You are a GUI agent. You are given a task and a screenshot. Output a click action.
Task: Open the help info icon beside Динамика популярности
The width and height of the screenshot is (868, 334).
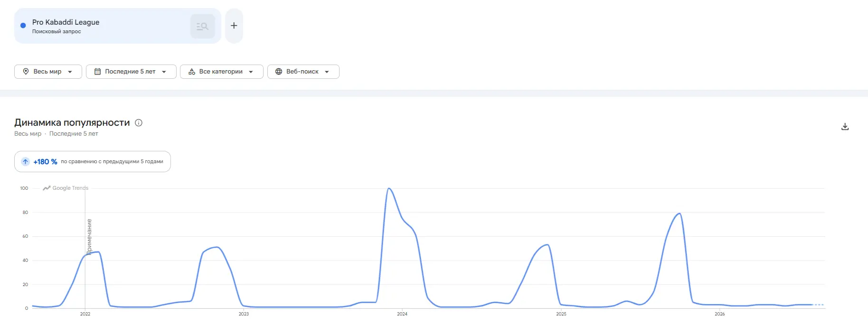click(x=139, y=123)
